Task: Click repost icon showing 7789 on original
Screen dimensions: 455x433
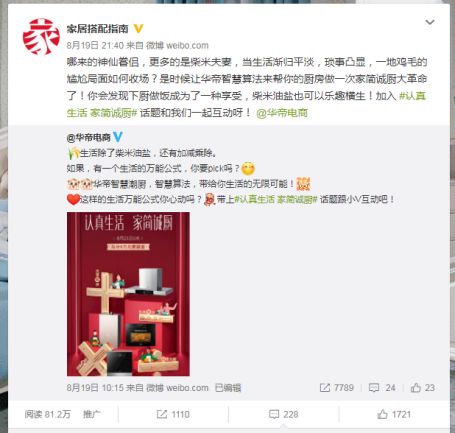Action: pyautogui.click(x=337, y=388)
